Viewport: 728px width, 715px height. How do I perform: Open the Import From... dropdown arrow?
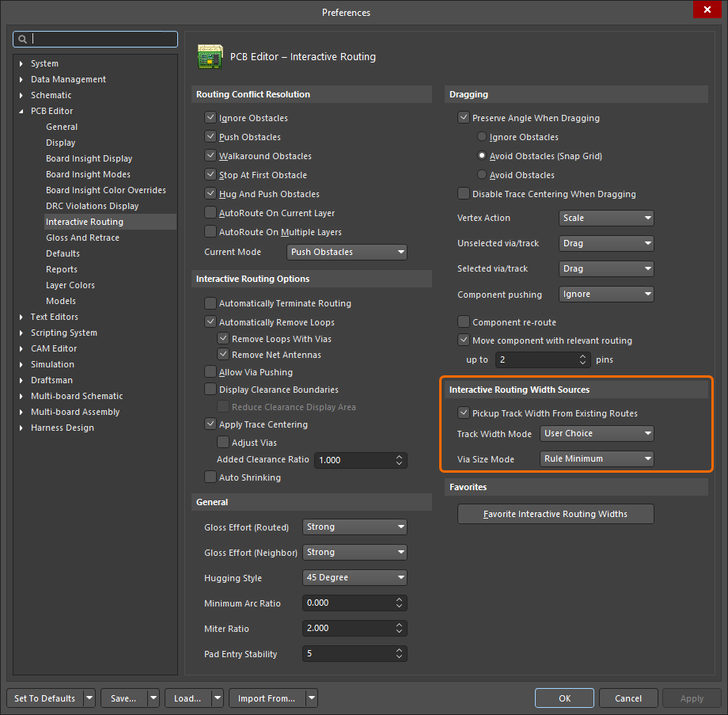(312, 698)
